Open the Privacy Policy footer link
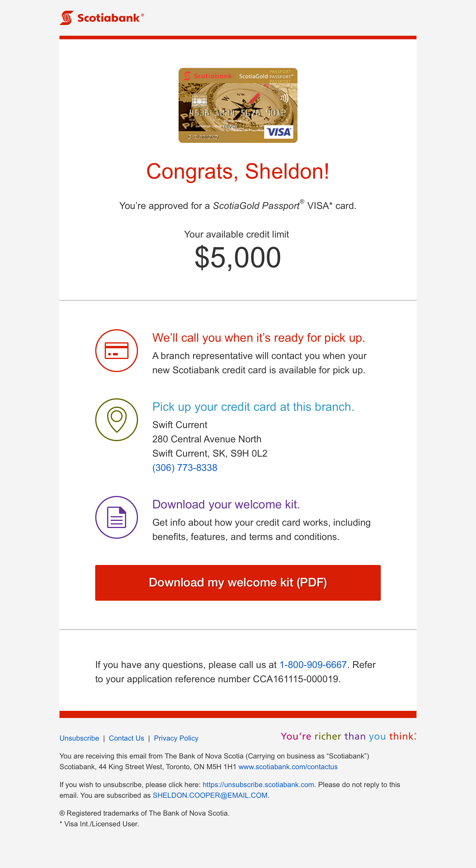Viewport: 476px width, 868px height. tap(176, 738)
